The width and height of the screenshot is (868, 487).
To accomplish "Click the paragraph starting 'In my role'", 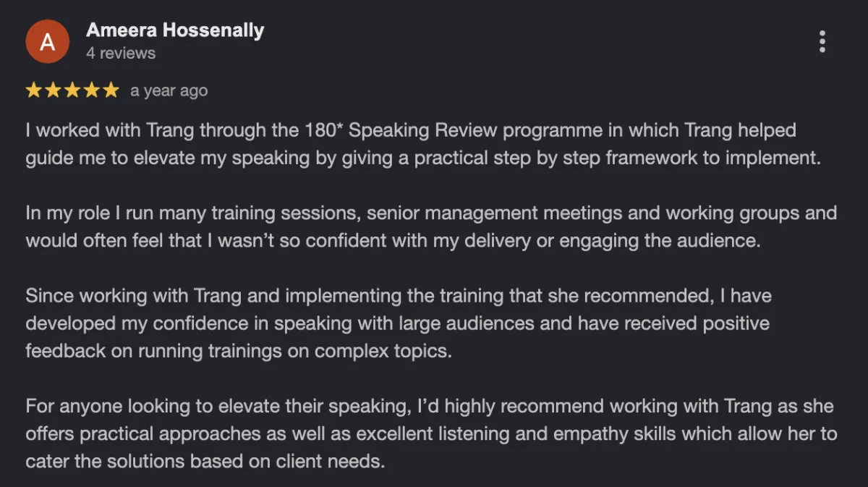I will click(431, 227).
